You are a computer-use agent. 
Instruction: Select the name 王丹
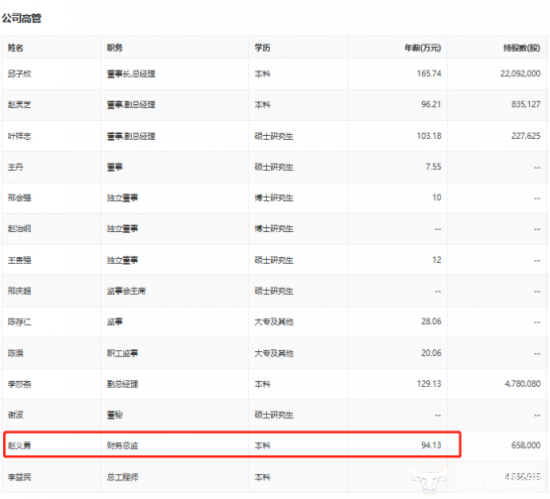point(15,167)
